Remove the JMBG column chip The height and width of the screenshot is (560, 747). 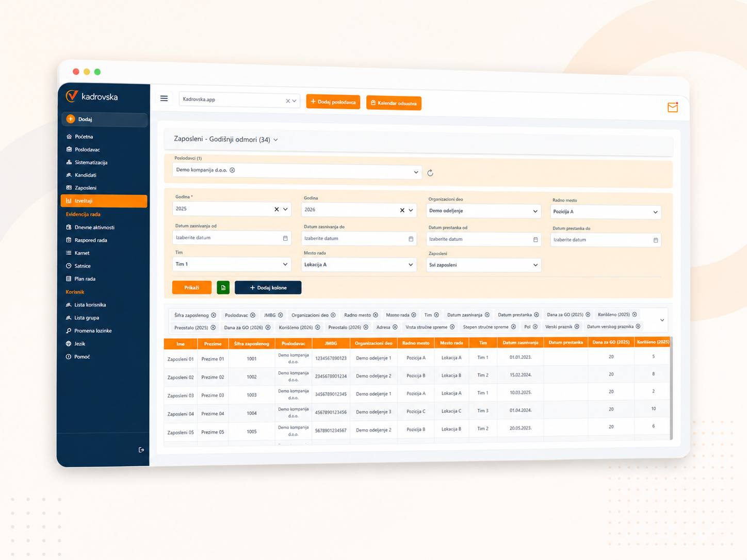click(281, 315)
